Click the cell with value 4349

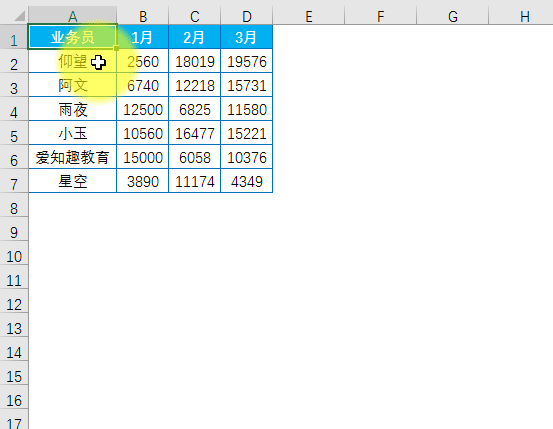247,181
